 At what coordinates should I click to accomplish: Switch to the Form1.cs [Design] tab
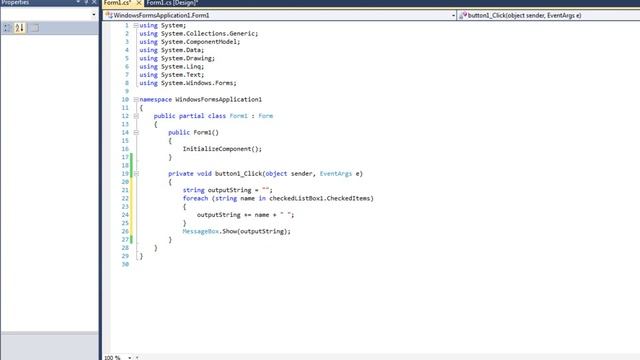(x=172, y=3)
